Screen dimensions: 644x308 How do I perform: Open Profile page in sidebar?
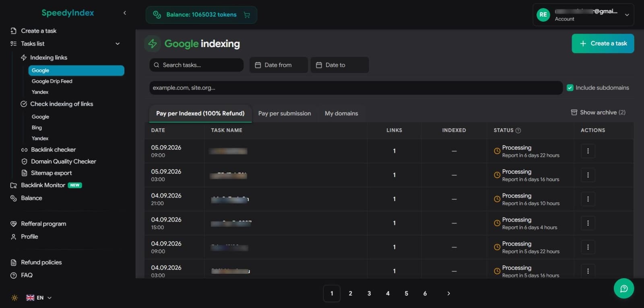tap(24, 237)
